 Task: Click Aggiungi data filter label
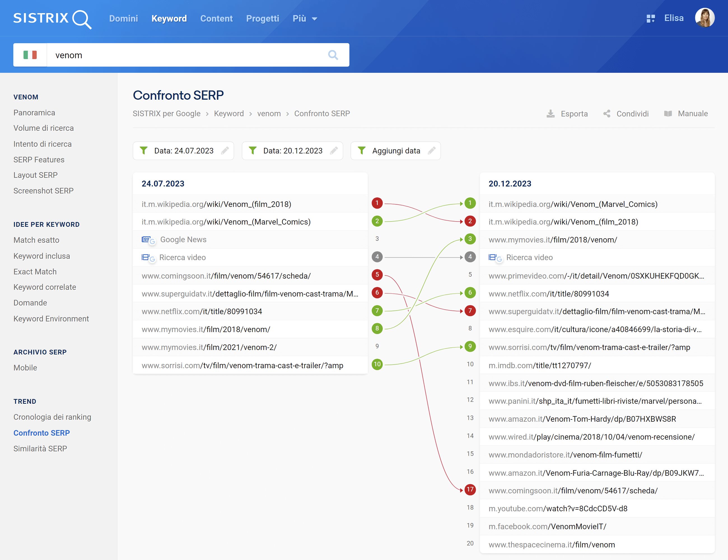tap(396, 151)
